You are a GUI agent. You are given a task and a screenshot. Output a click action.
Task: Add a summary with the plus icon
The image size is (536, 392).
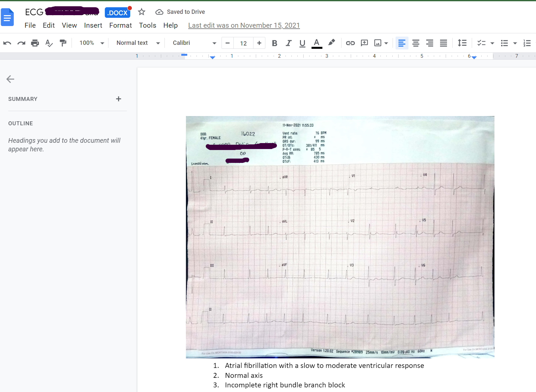tap(119, 99)
